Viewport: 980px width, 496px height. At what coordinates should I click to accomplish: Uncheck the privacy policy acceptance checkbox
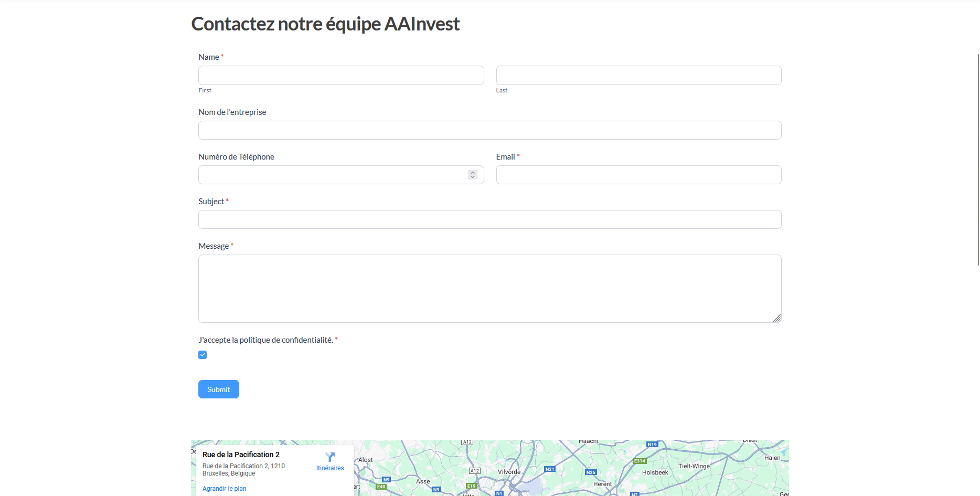click(x=203, y=355)
